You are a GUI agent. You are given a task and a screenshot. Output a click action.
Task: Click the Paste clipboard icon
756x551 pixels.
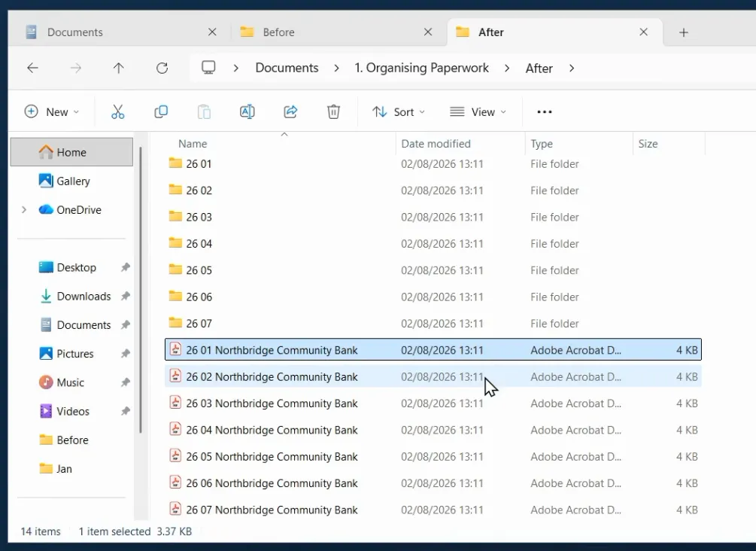pyautogui.click(x=204, y=112)
